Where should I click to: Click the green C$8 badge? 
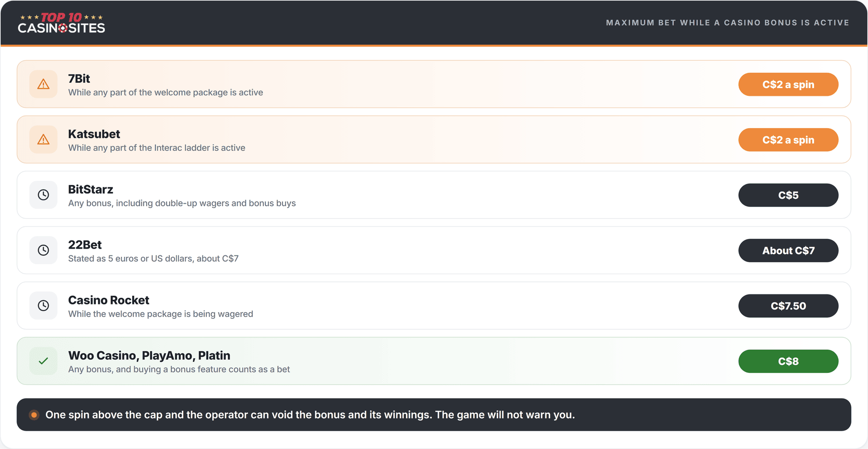pos(788,361)
